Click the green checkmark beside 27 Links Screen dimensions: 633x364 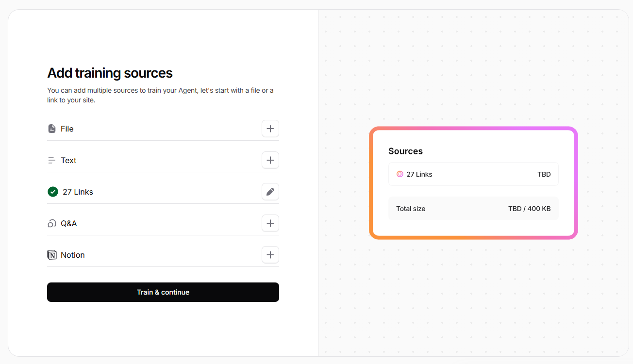53,192
